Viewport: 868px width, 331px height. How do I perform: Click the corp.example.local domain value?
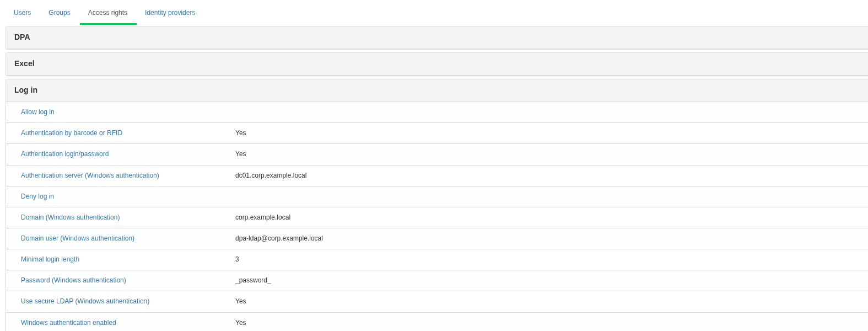[263, 217]
